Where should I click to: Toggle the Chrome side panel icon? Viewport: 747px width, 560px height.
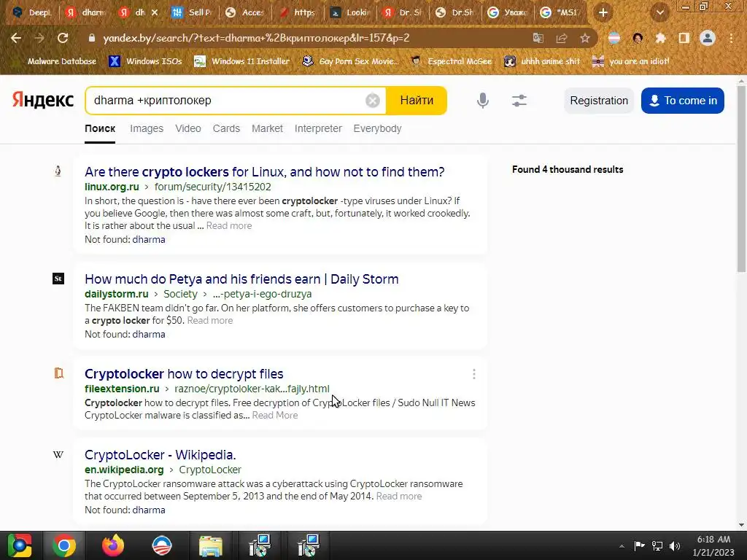click(x=684, y=38)
